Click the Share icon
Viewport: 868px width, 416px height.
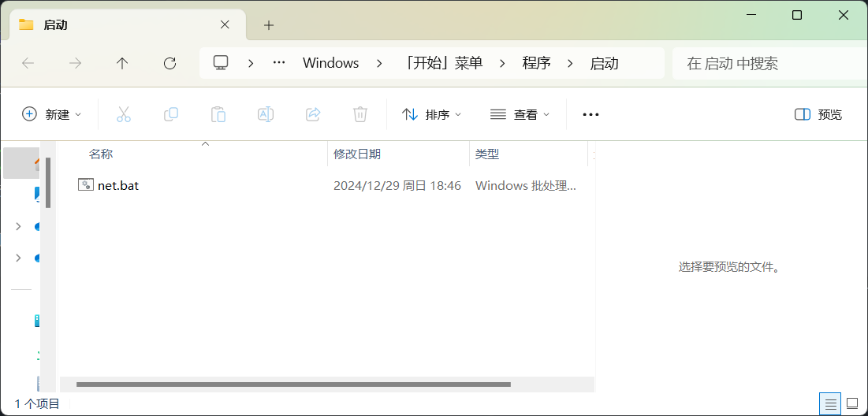(x=313, y=114)
